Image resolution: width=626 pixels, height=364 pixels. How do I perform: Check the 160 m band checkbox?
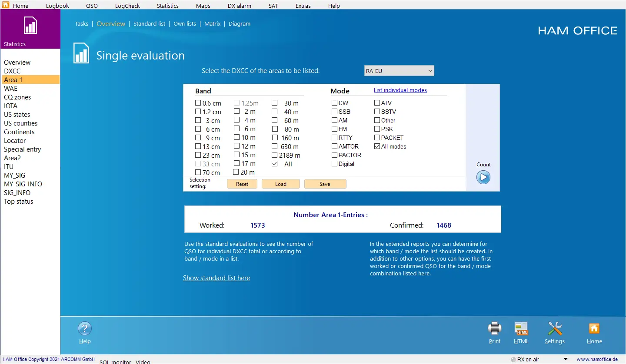275,138
